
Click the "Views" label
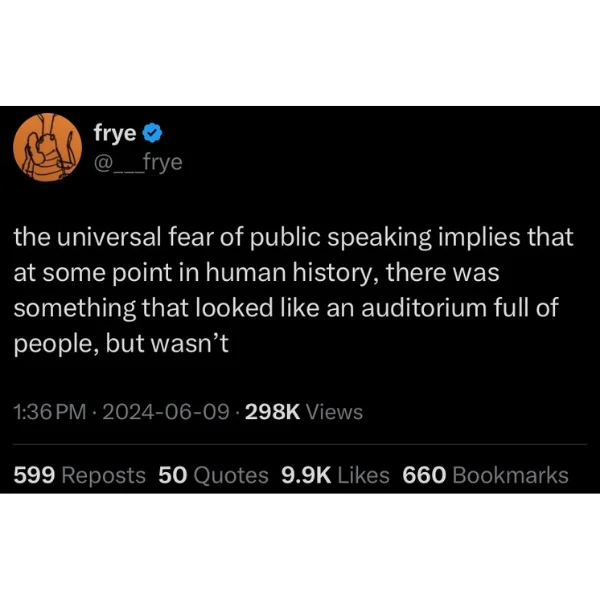[x=335, y=412]
